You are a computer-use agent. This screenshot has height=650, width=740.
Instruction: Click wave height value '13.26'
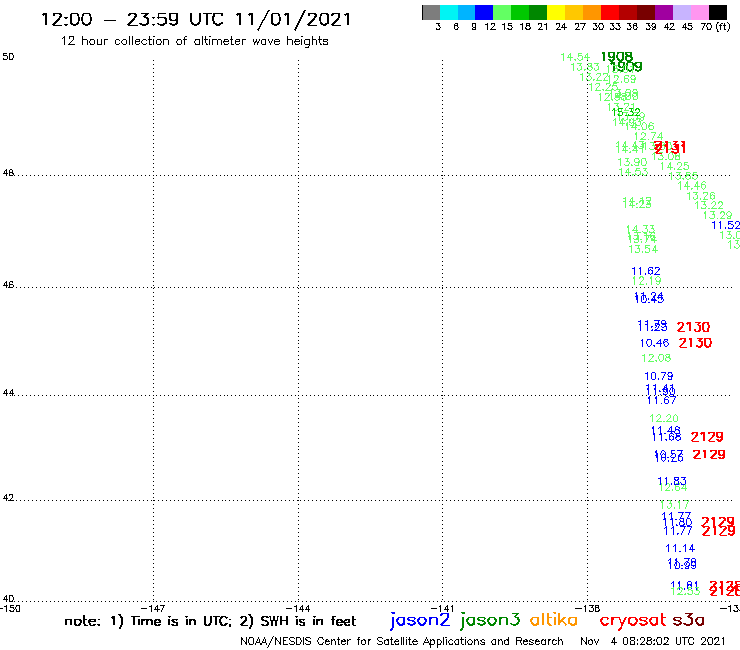(701, 196)
